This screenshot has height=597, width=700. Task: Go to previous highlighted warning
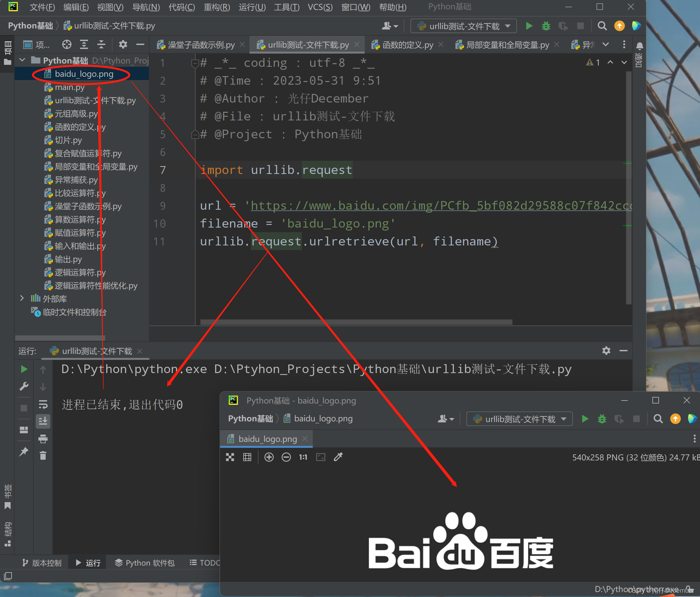tap(610, 63)
